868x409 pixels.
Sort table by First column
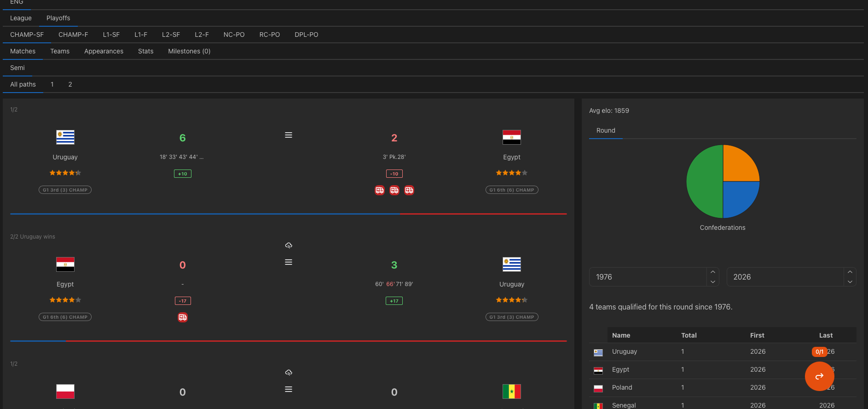point(757,335)
